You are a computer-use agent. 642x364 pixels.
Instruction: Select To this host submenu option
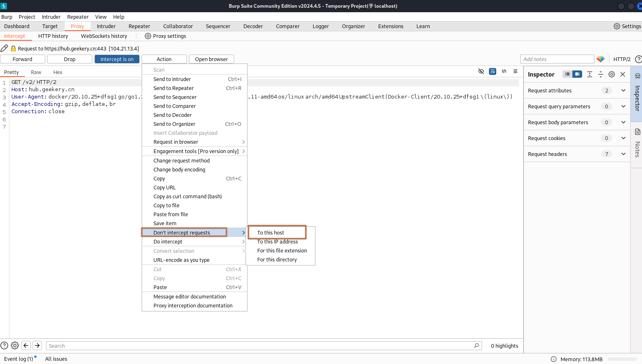[271, 233]
